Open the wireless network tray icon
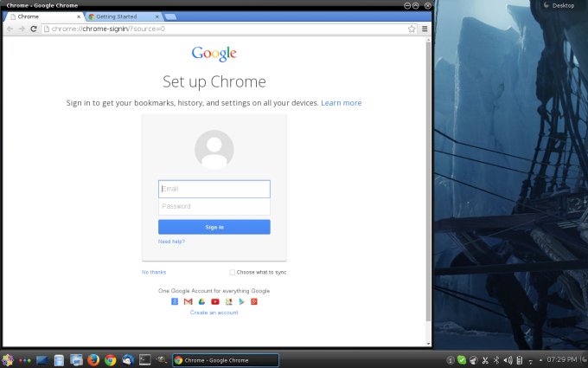 (531, 361)
